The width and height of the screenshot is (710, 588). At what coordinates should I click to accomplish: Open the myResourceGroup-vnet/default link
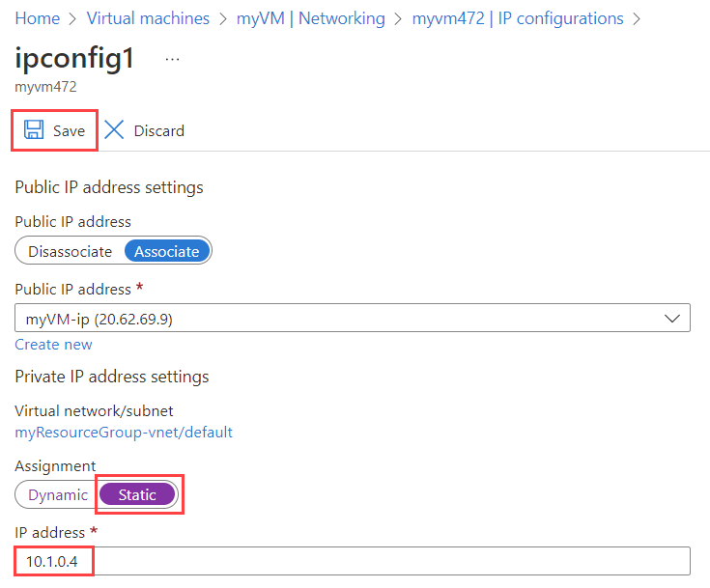tap(124, 432)
